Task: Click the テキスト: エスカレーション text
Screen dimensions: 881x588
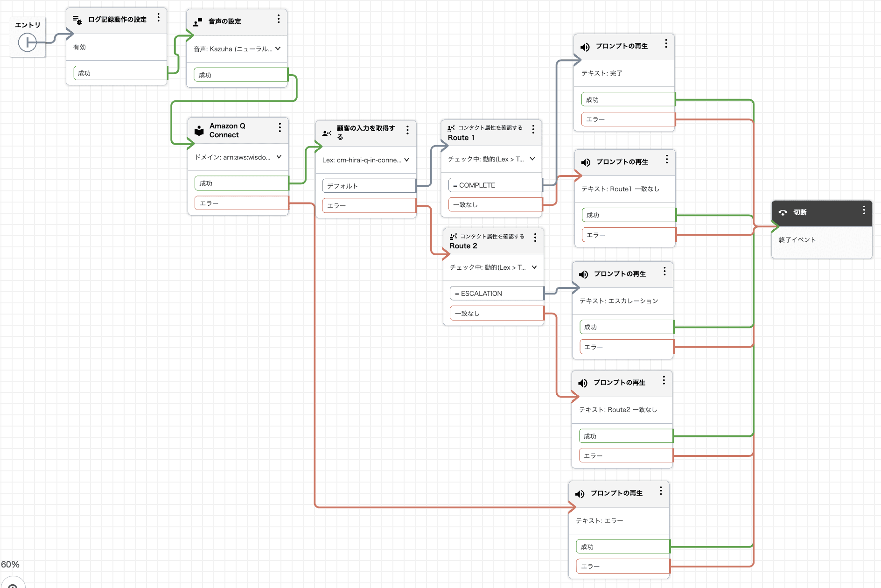Action: (619, 301)
